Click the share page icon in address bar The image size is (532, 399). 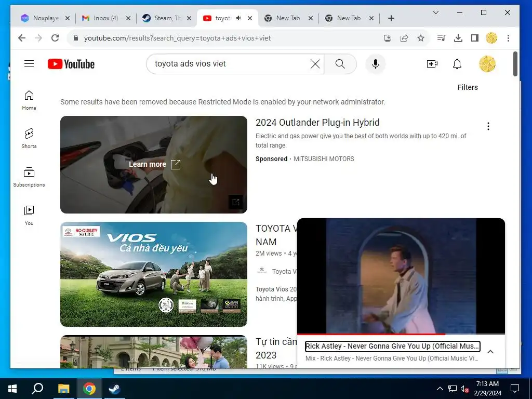pyautogui.click(x=404, y=38)
